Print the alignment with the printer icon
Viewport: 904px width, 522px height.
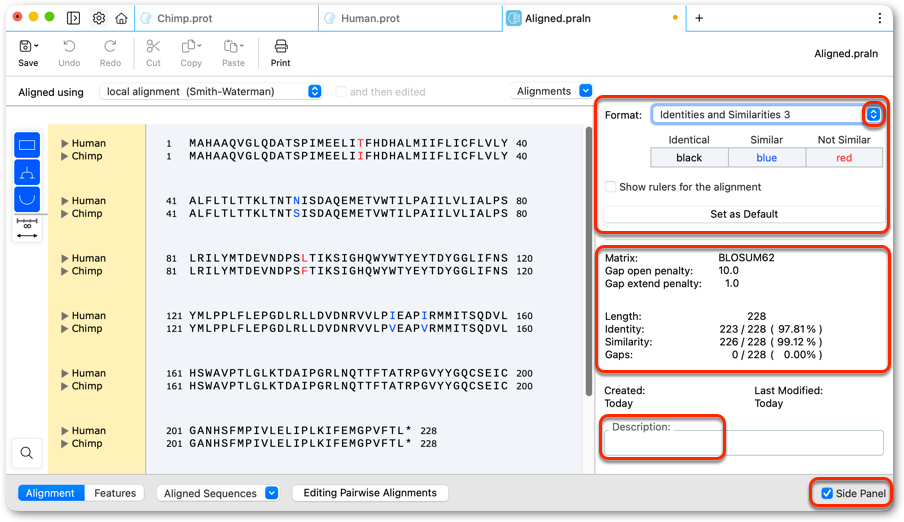[x=281, y=46]
